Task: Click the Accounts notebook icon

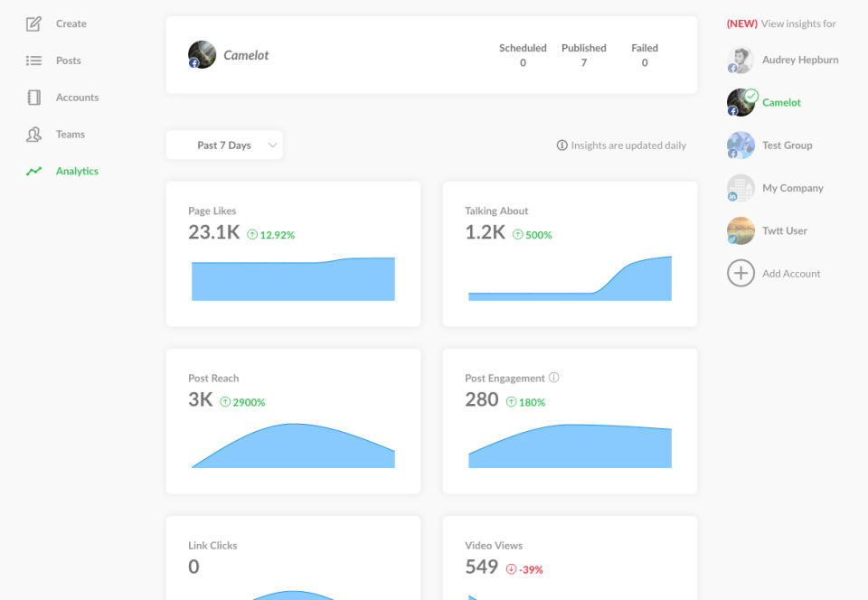Action: (x=33, y=98)
